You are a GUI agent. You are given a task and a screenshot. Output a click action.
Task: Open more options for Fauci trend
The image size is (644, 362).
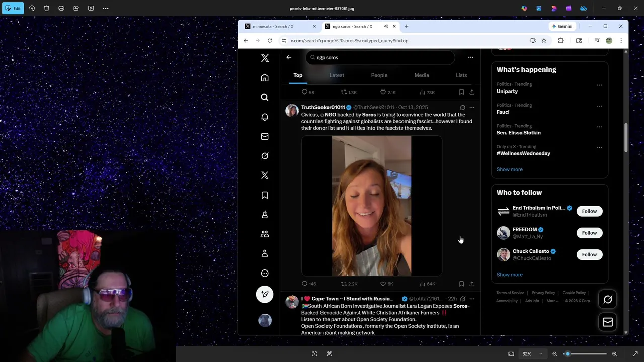pyautogui.click(x=599, y=106)
